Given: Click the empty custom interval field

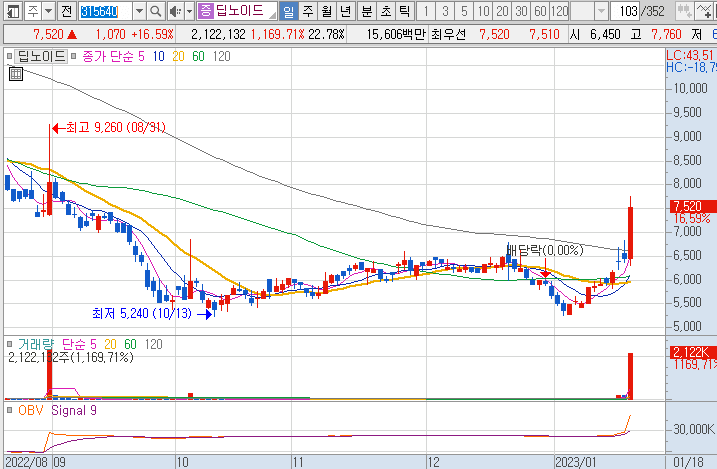Looking at the screenshot, I should 583,11.
